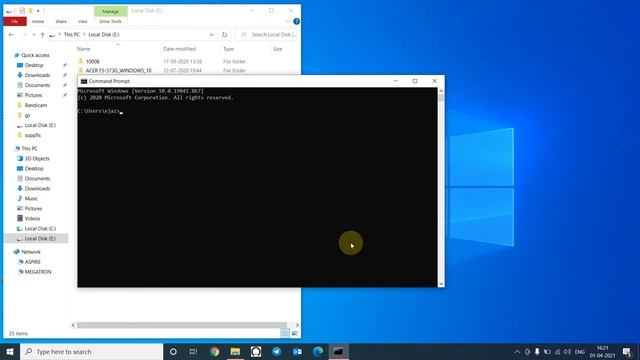Launch Google Chrome from taskbar

[214, 351]
